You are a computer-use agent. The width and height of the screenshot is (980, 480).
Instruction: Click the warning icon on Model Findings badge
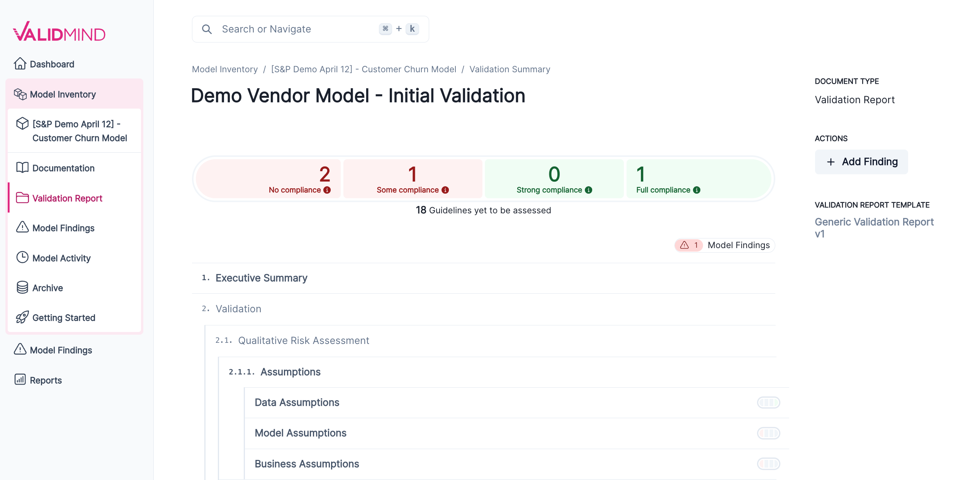[x=684, y=245]
